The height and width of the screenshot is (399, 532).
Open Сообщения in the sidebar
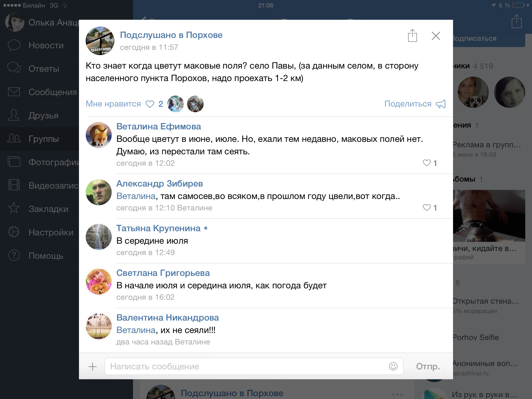tap(53, 92)
